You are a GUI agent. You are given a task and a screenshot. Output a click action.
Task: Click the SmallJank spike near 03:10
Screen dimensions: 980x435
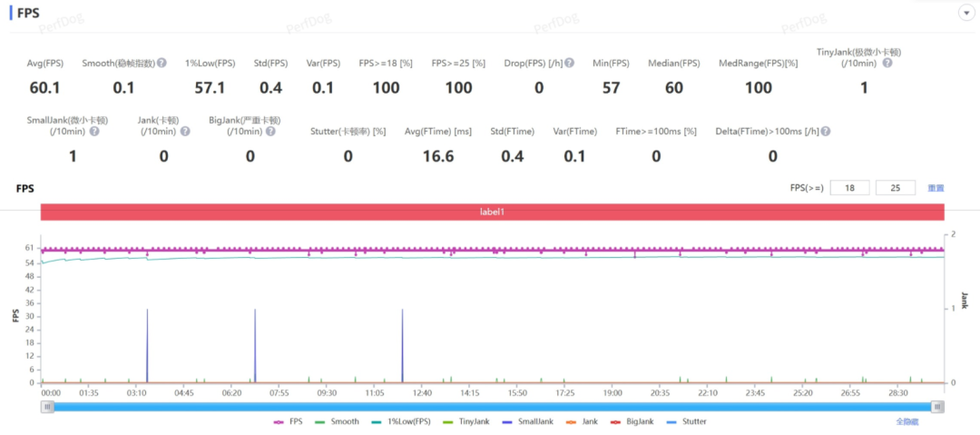pos(147,344)
